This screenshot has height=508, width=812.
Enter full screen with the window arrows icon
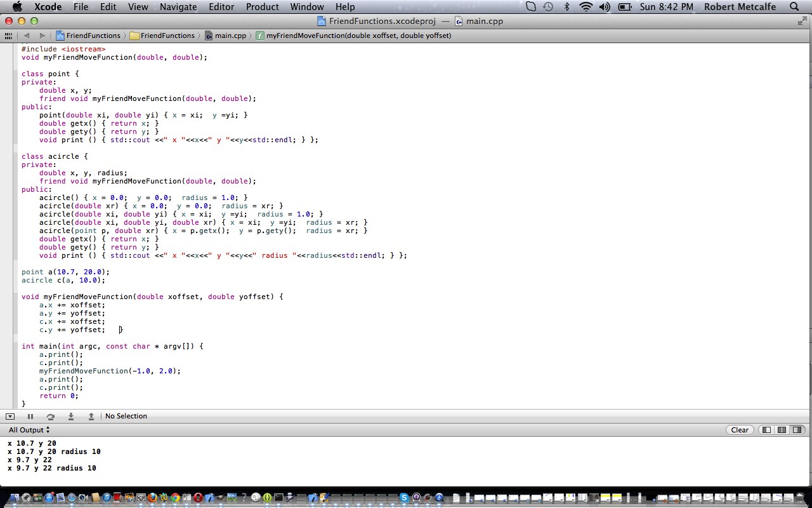(802, 21)
